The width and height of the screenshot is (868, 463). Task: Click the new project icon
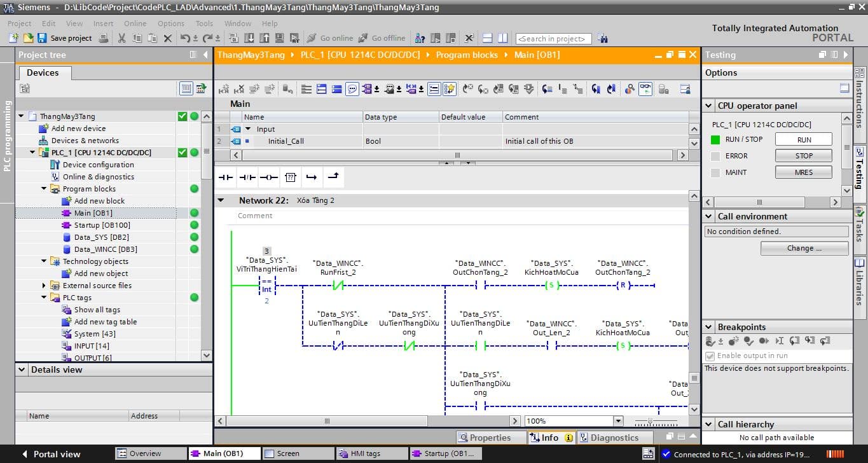tap(14, 38)
